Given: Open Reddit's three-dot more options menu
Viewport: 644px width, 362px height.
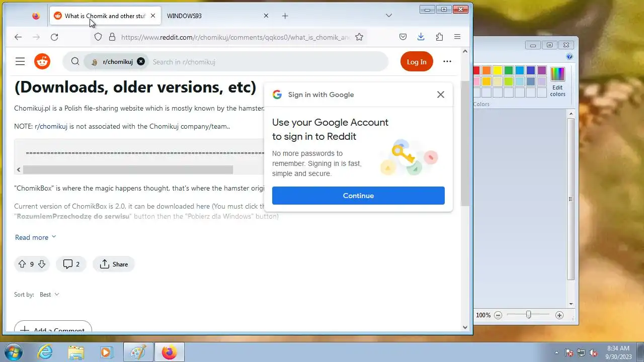Looking at the screenshot, I should click(x=447, y=61).
